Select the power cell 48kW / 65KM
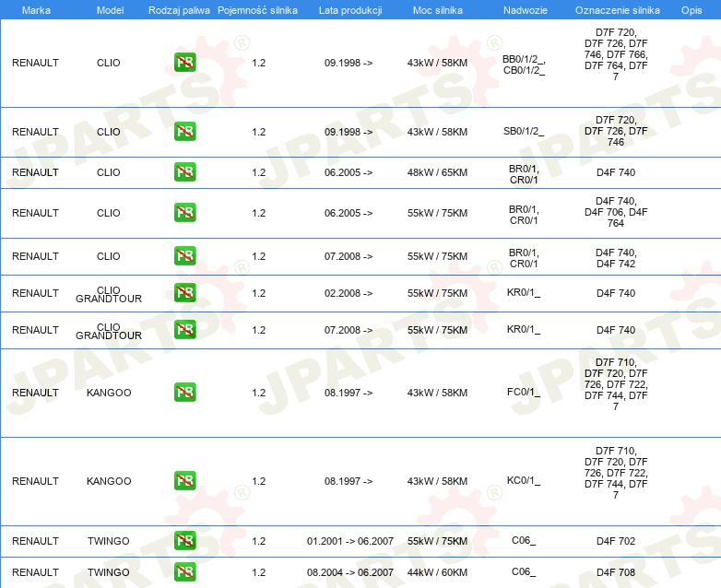The width and height of the screenshot is (721, 588). coord(437,172)
